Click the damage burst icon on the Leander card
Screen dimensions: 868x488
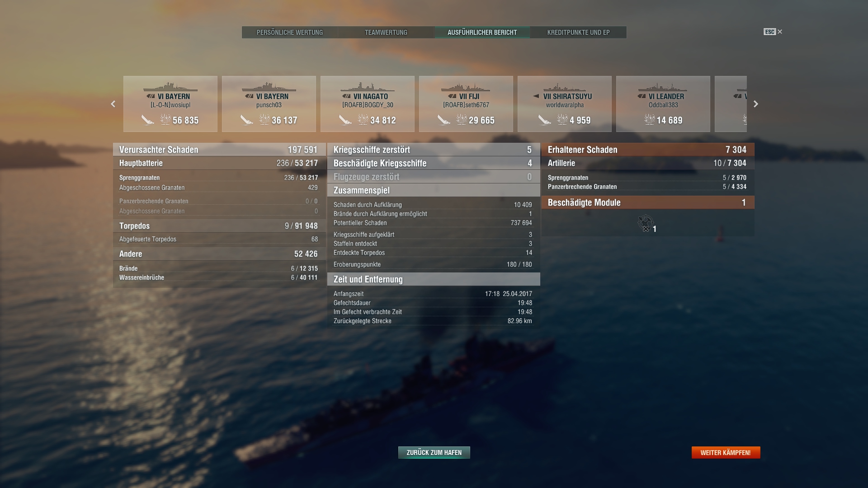coord(650,120)
